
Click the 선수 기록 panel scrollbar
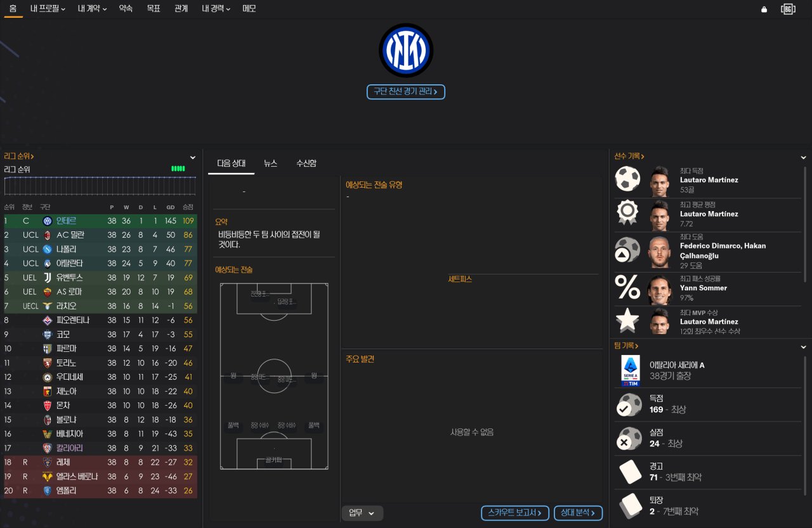pyautogui.click(x=805, y=224)
